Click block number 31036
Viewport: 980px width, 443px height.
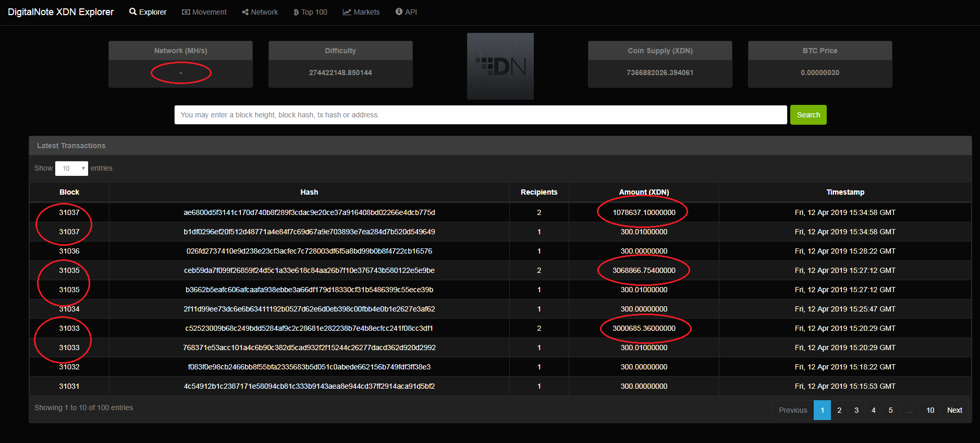69,251
